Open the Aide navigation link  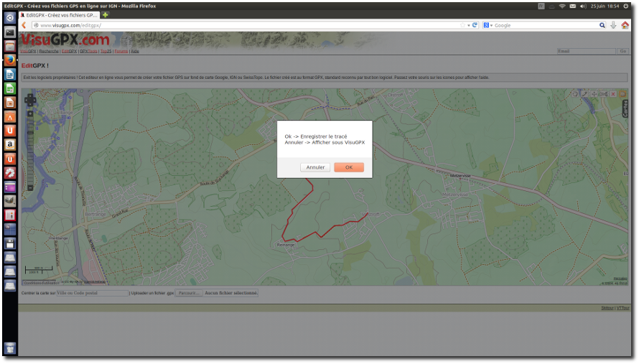pyautogui.click(x=135, y=52)
